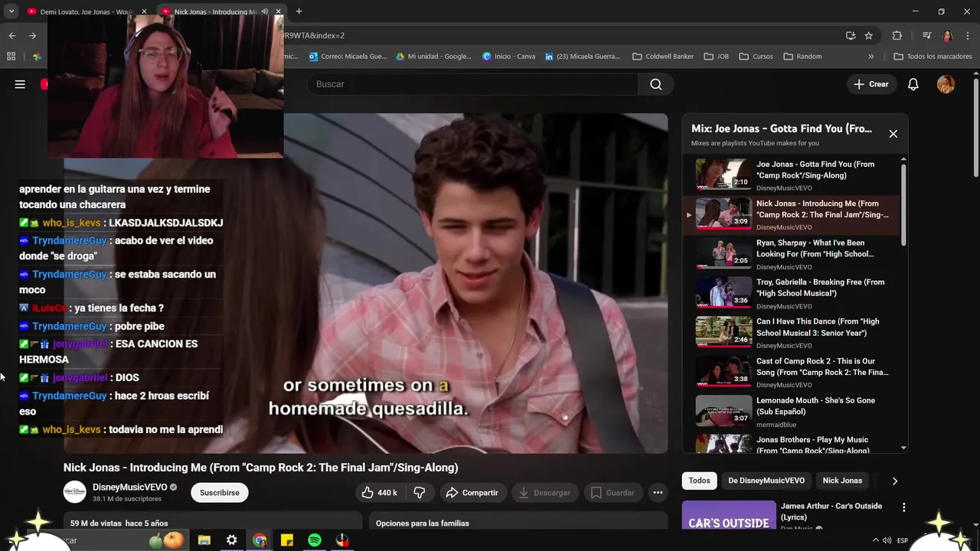
Task: Open the Inicio - Canva bookmark
Action: (x=508, y=57)
